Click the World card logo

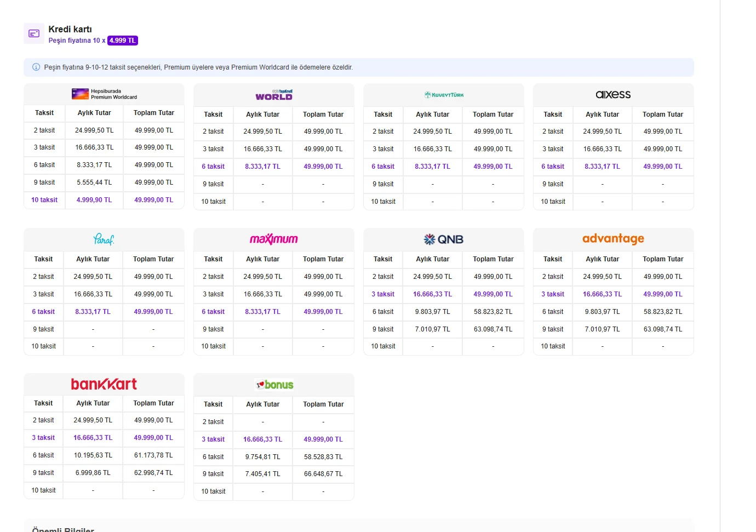(x=274, y=95)
